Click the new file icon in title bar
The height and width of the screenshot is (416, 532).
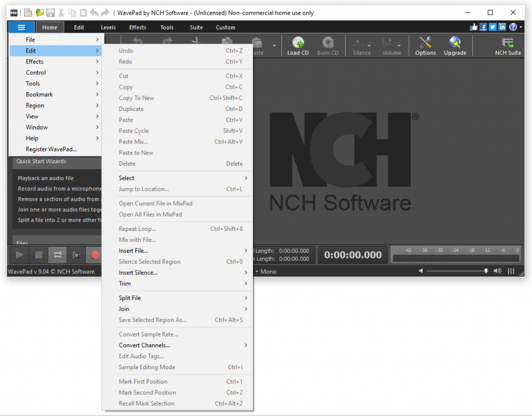(x=28, y=13)
